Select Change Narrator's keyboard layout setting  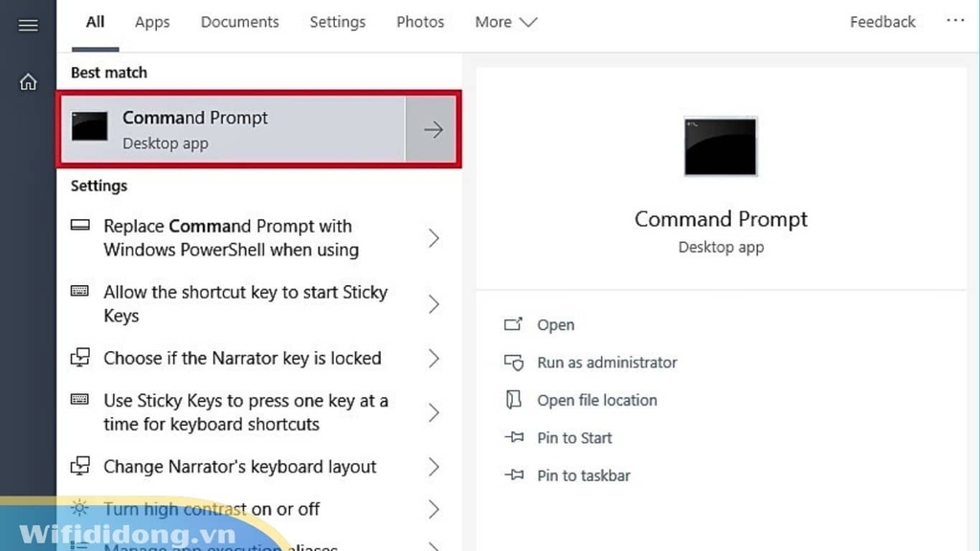tap(239, 467)
